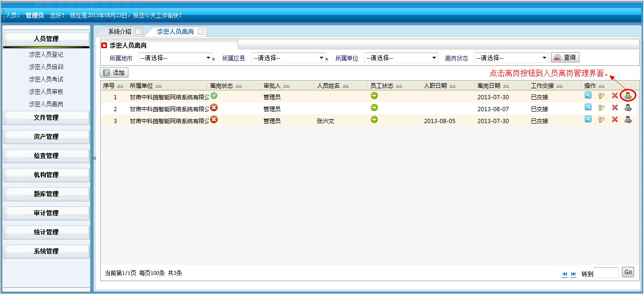Go to the first page
644x294 pixels.
click(x=565, y=274)
